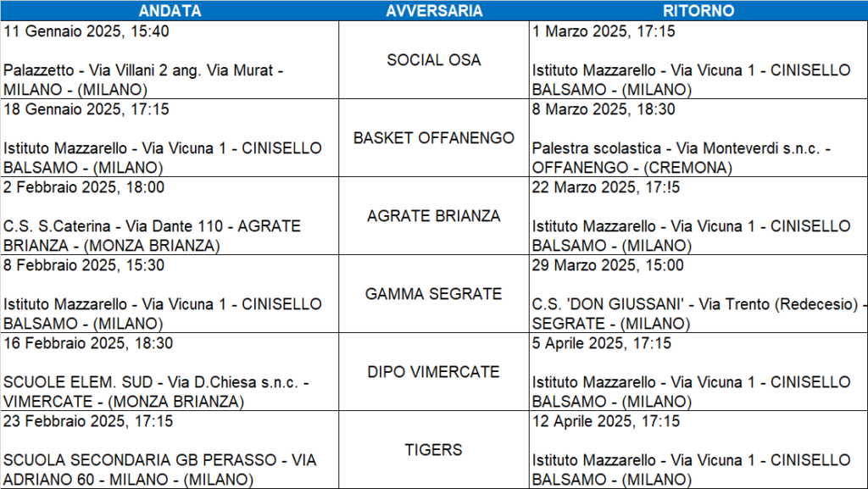The image size is (868, 489).
Task: Click the AVVERSARIA column header
Action: click(434, 11)
